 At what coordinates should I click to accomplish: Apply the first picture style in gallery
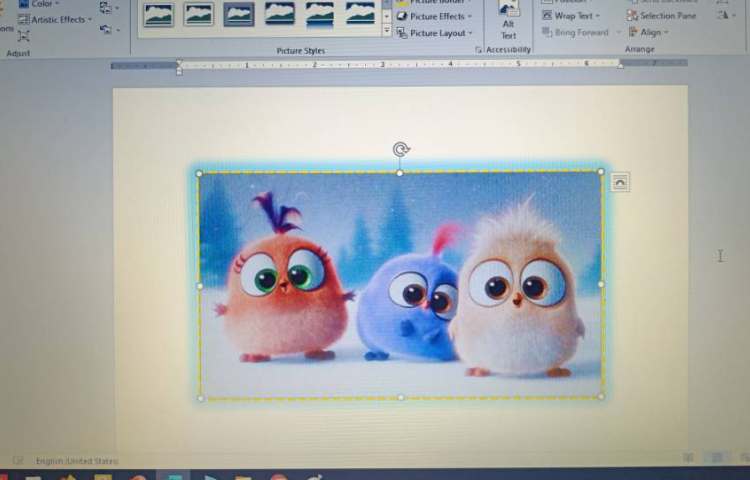tap(158, 14)
